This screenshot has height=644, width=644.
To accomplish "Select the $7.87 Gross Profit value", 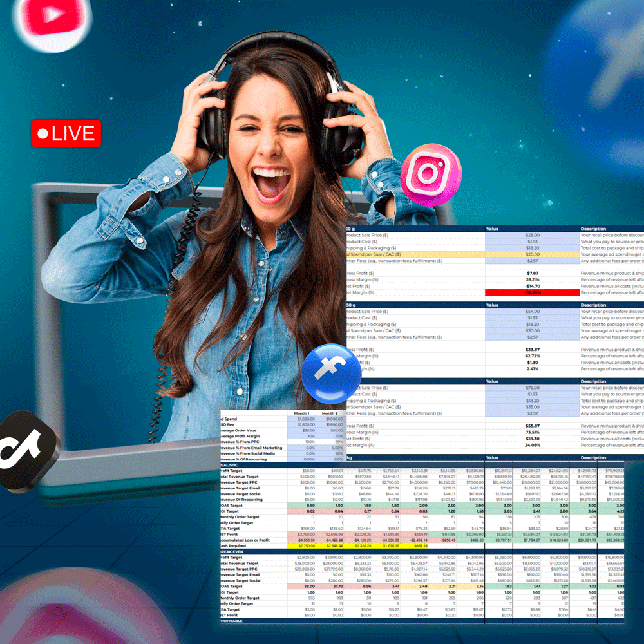I will (x=533, y=273).
